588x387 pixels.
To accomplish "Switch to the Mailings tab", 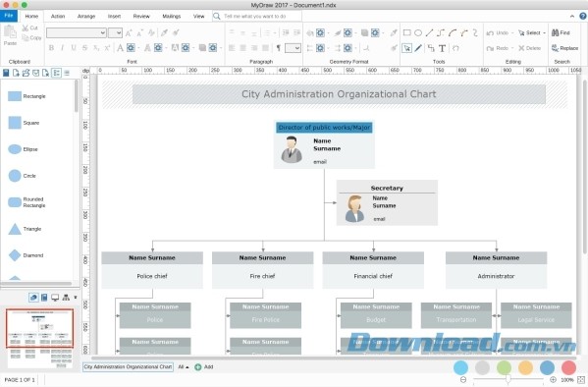I will pos(172,16).
